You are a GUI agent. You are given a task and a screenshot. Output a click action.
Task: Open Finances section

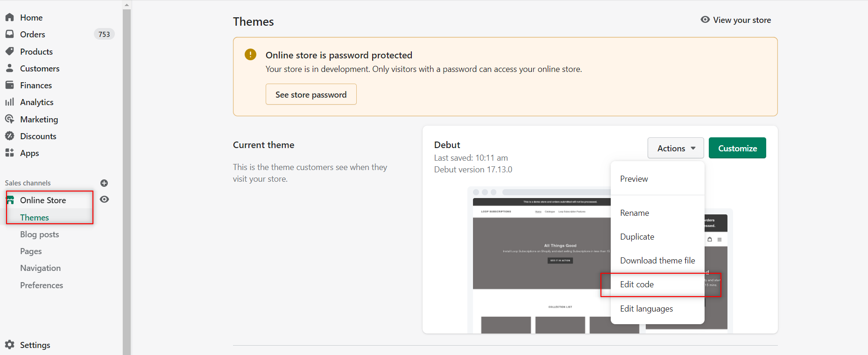[36, 85]
